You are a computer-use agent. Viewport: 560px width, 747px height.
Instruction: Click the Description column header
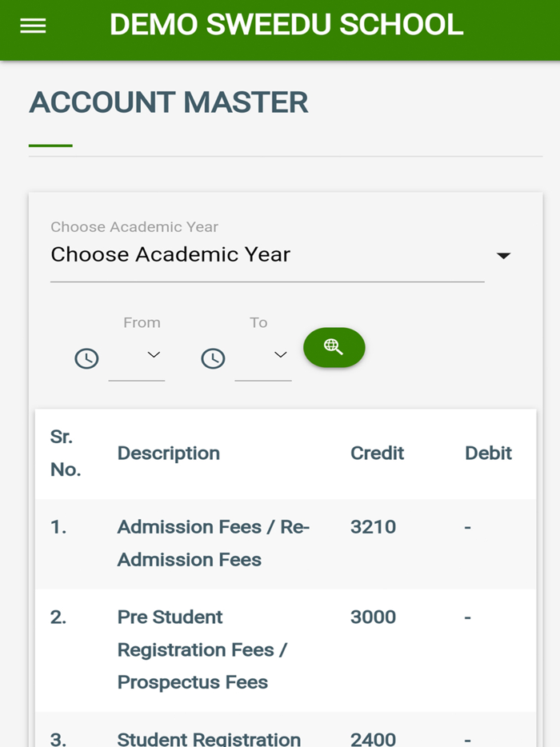(x=168, y=453)
